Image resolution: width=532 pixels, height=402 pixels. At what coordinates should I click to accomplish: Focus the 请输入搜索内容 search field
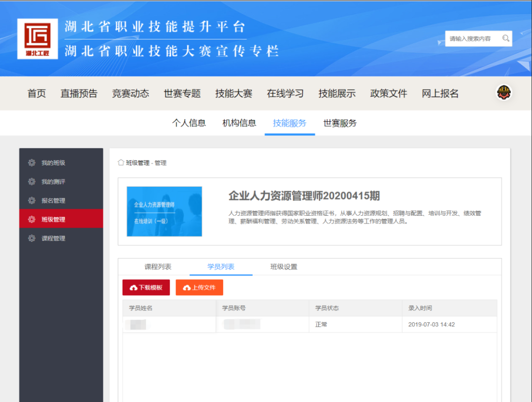[473, 38]
